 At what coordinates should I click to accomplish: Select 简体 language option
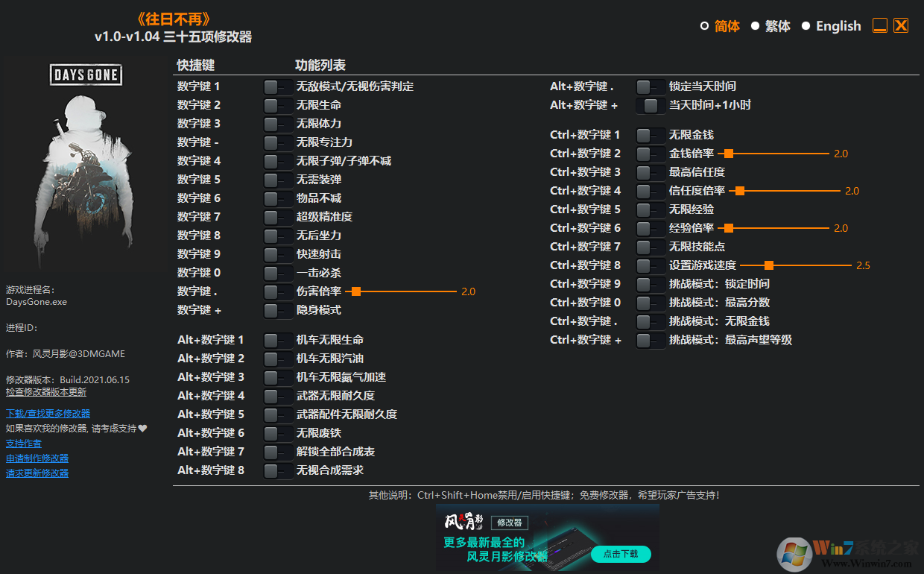(x=720, y=26)
